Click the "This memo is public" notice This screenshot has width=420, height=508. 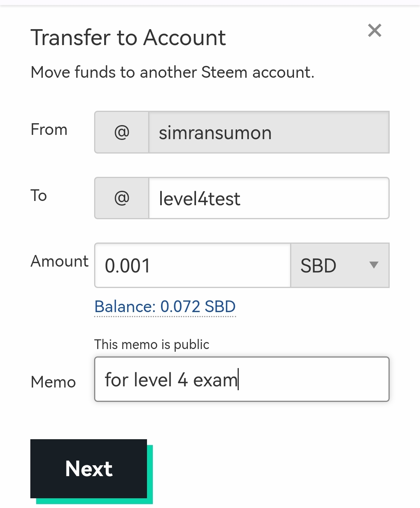click(x=152, y=344)
